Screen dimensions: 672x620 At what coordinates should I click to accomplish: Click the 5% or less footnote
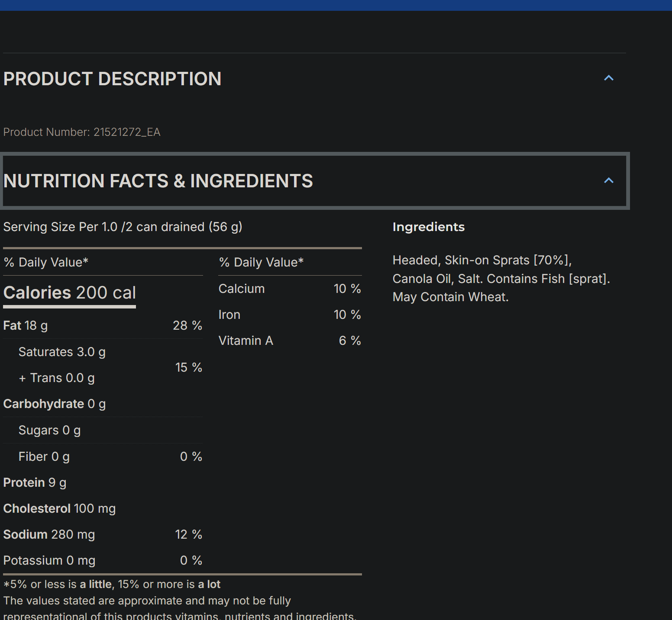click(112, 584)
